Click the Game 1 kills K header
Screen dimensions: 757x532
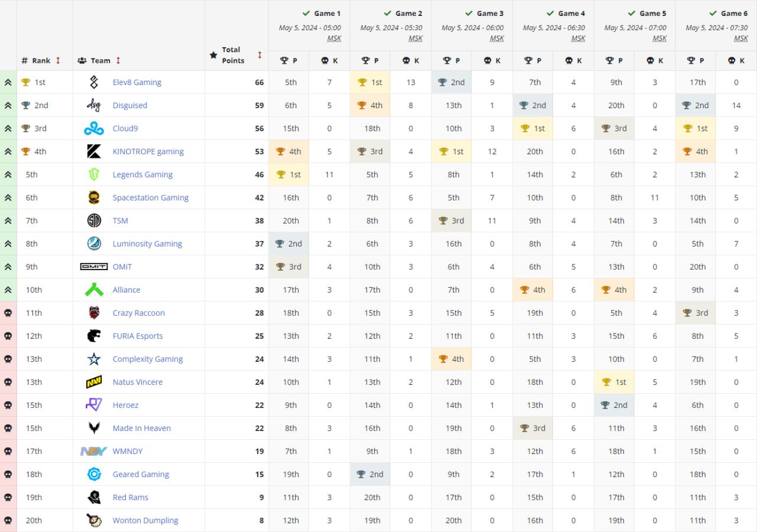(329, 60)
